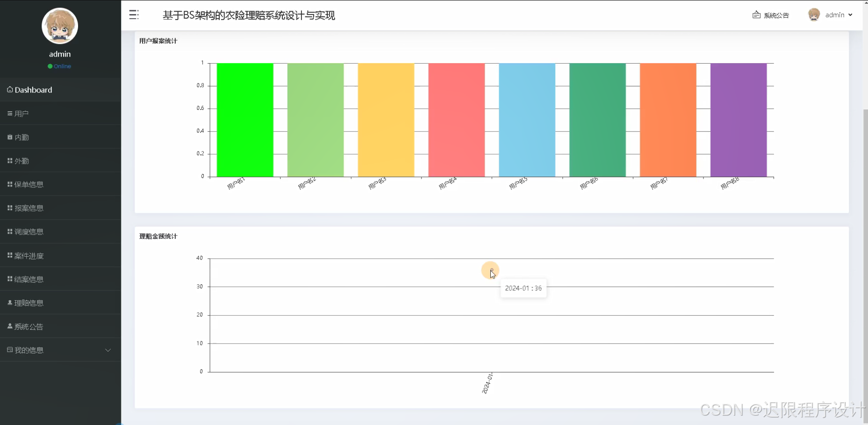
Task: Click the icon beside 内勤
Action: (x=10, y=137)
